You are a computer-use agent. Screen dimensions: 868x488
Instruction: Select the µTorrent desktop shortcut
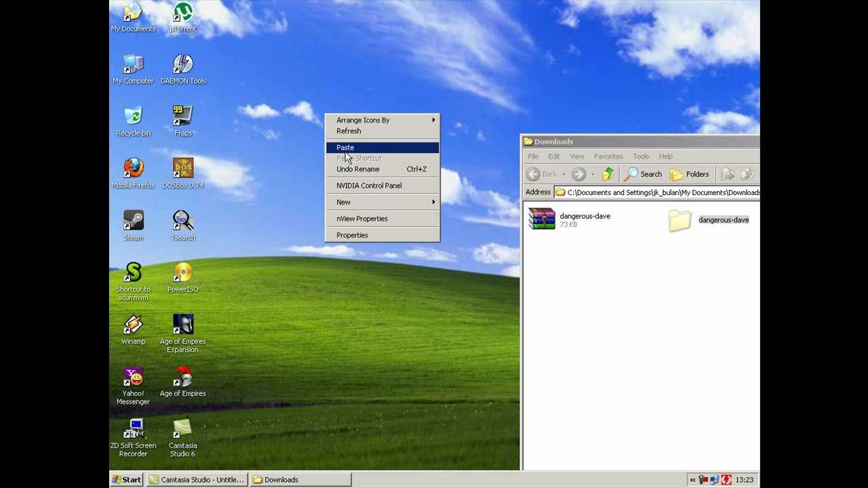click(182, 18)
